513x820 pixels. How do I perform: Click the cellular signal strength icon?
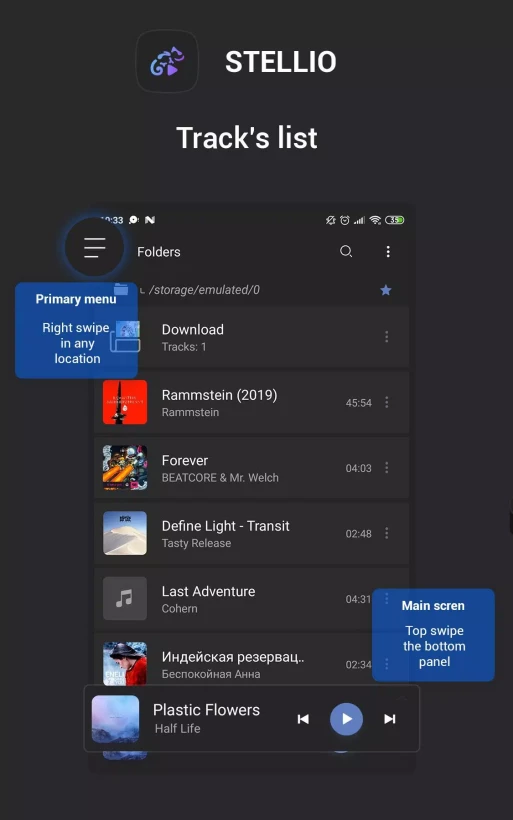[x=359, y=220]
